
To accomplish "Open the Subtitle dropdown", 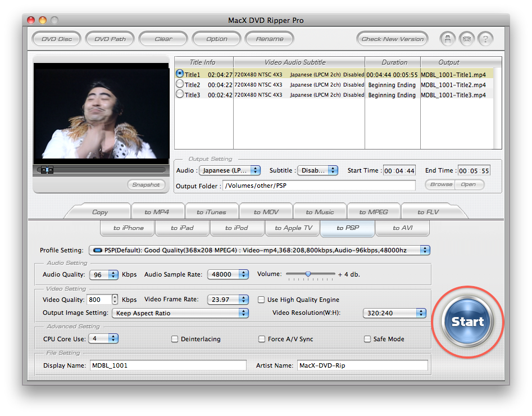I will pos(318,170).
